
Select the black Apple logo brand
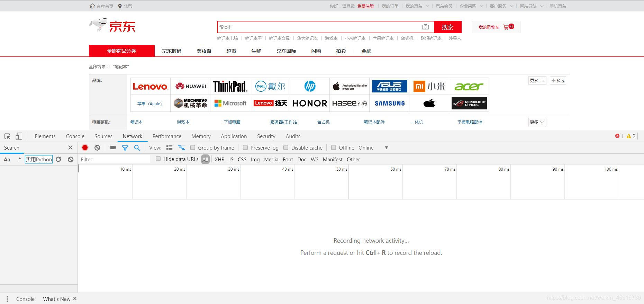click(429, 103)
